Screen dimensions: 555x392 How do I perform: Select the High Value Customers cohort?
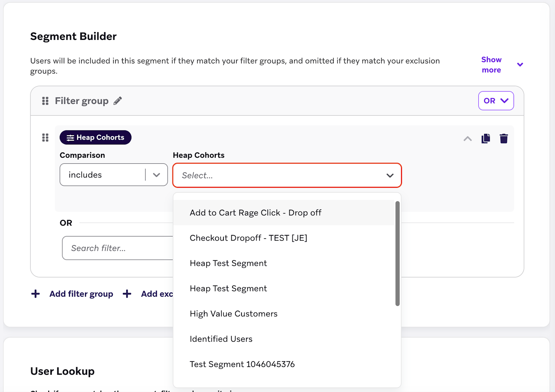(x=233, y=314)
